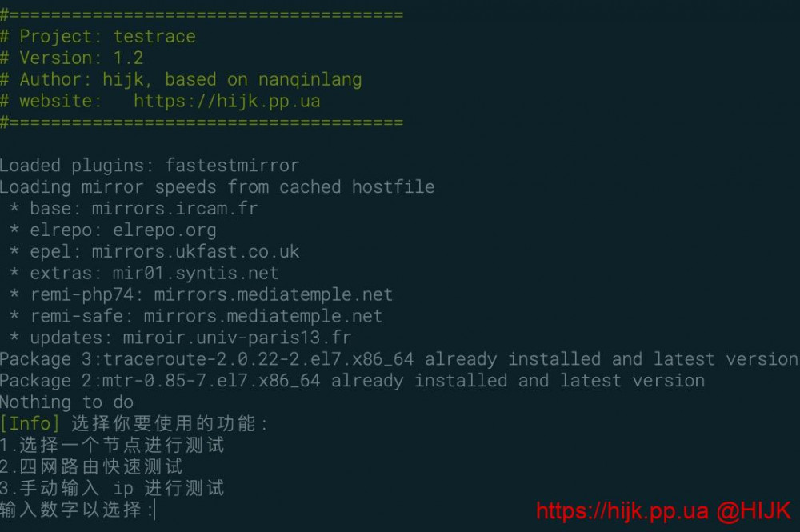Image resolution: width=800 pixels, height=532 pixels.
Task: Click menu option 3 手动输入 ip 进行测试
Action: 112,488
